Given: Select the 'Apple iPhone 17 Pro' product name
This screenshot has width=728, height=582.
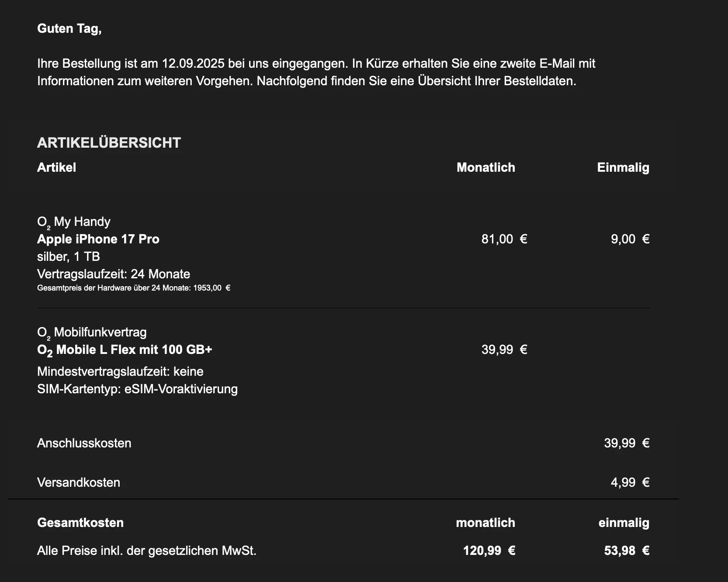Looking at the screenshot, I should pos(98,239).
